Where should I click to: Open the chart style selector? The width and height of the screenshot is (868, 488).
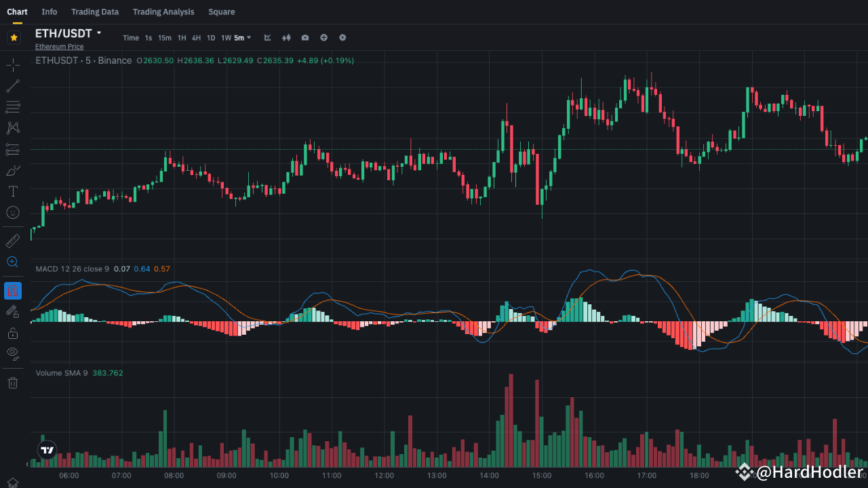(x=267, y=37)
